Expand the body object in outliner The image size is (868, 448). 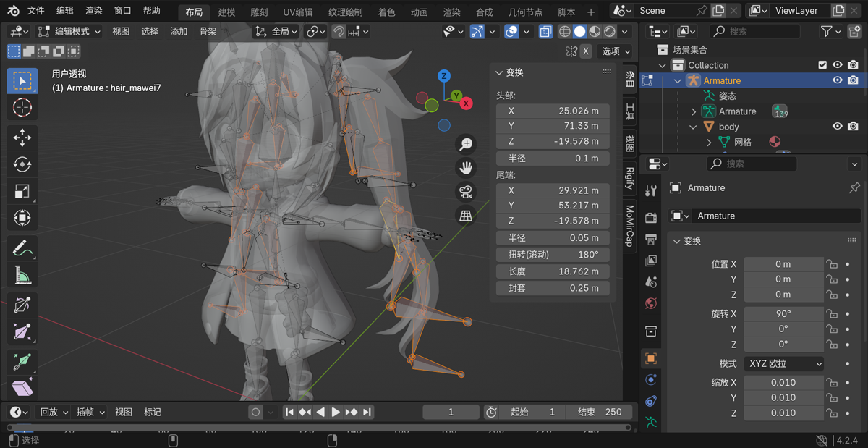[693, 127]
